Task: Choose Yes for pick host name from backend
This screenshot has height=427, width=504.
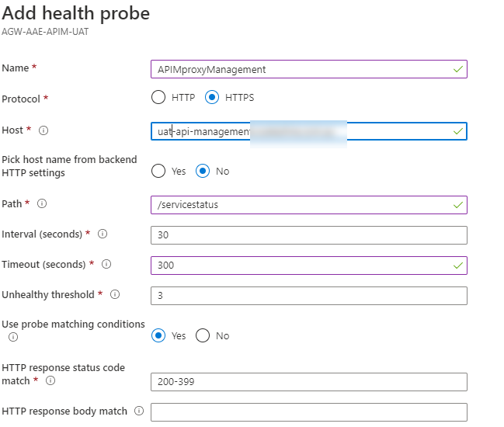Action: (158, 171)
